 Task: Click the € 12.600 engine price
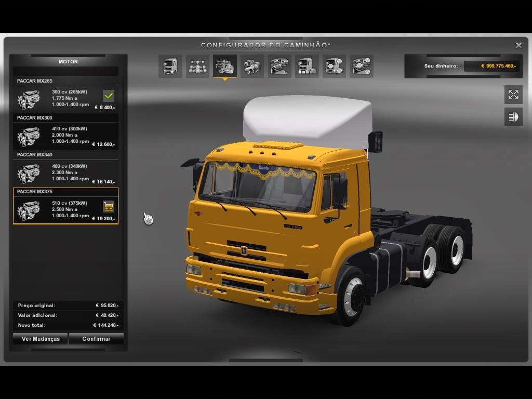103,144
